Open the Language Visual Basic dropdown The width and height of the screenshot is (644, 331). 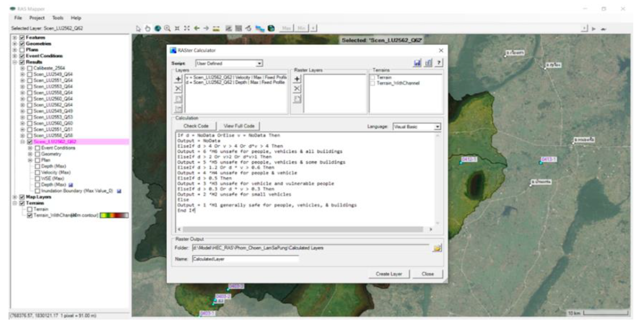coord(437,127)
